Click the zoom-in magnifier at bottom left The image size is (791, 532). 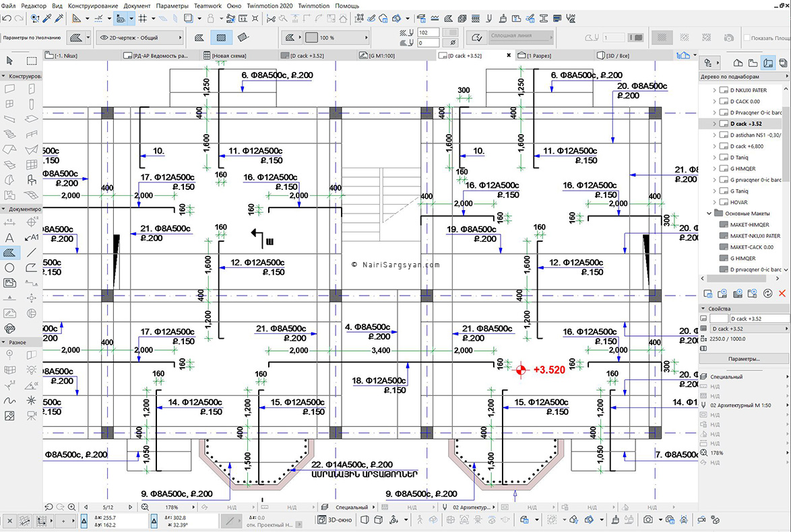click(71, 507)
